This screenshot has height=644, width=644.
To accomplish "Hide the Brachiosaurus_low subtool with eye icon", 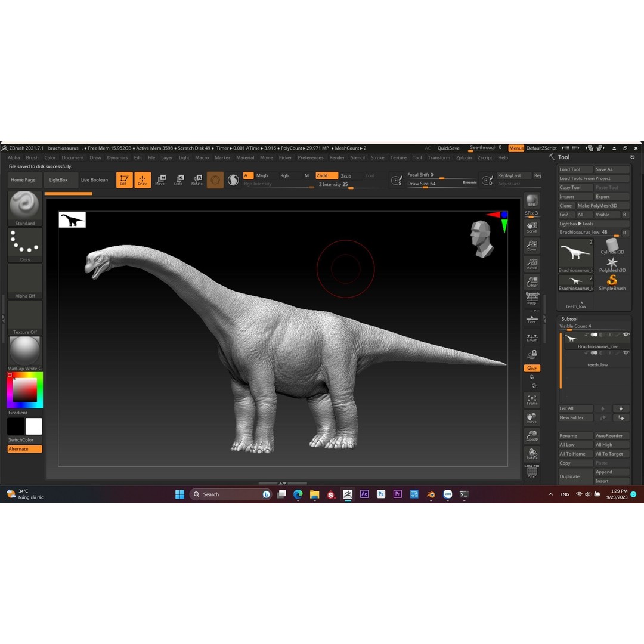I will pos(626,335).
